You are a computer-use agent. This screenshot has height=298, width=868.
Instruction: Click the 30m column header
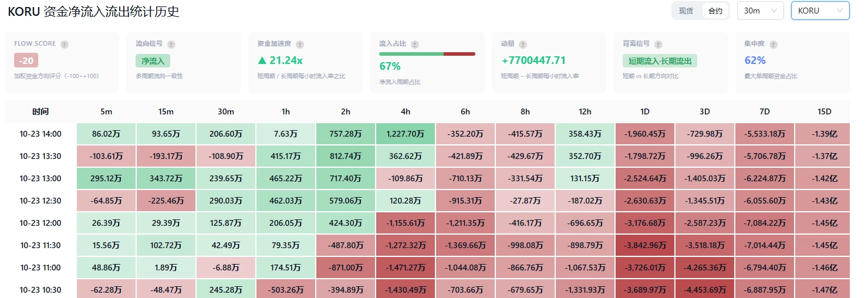226,111
